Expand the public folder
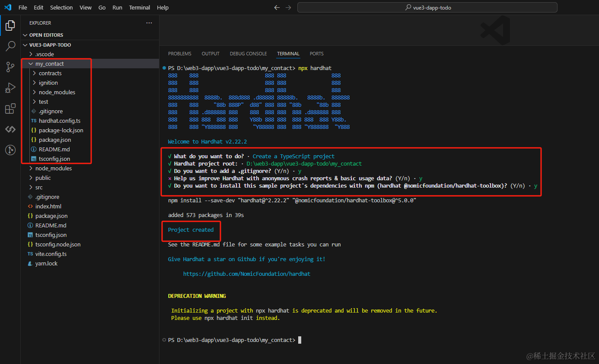 pyautogui.click(x=90, y=178)
